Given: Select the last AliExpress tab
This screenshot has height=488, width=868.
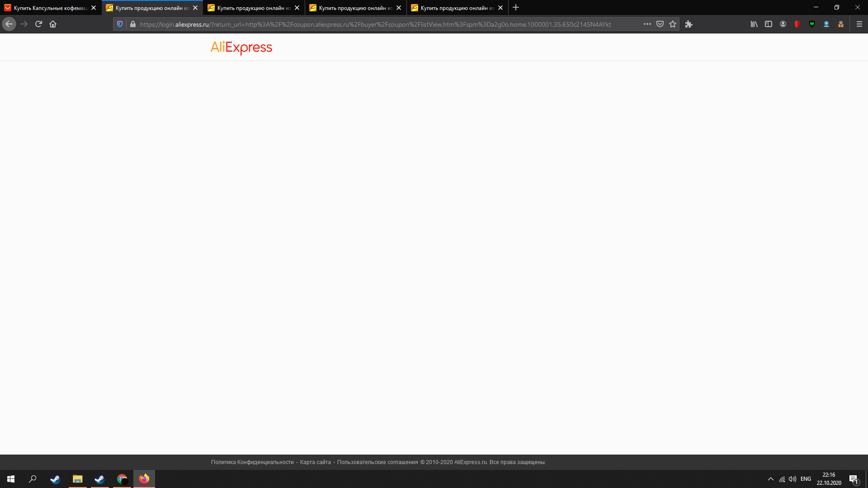Looking at the screenshot, I should [x=457, y=8].
